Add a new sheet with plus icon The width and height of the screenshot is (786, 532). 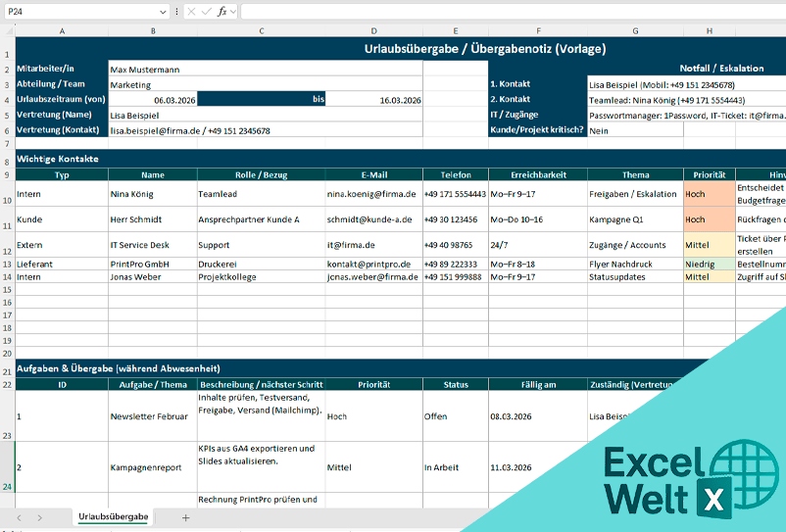tap(185, 516)
